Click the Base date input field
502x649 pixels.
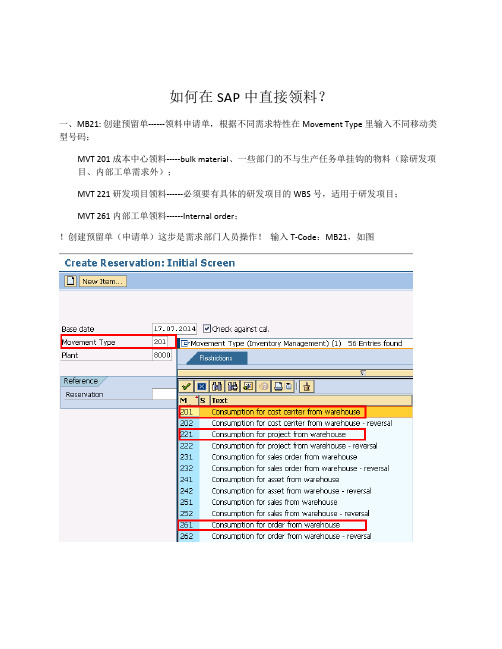click(x=174, y=329)
